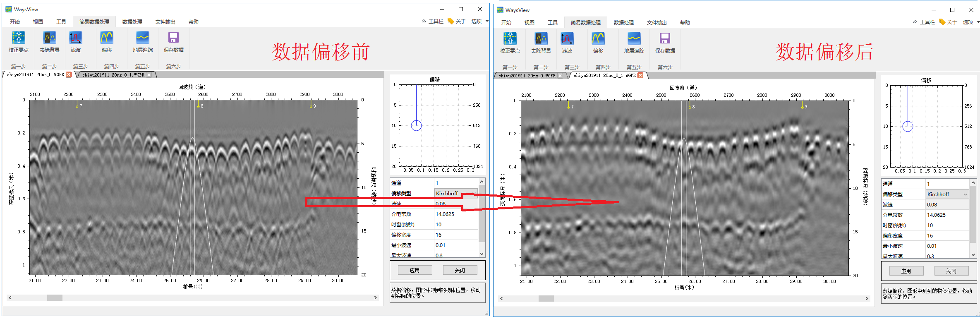Click the blue circle velocity marker in left 偏移 chart

coord(416,125)
